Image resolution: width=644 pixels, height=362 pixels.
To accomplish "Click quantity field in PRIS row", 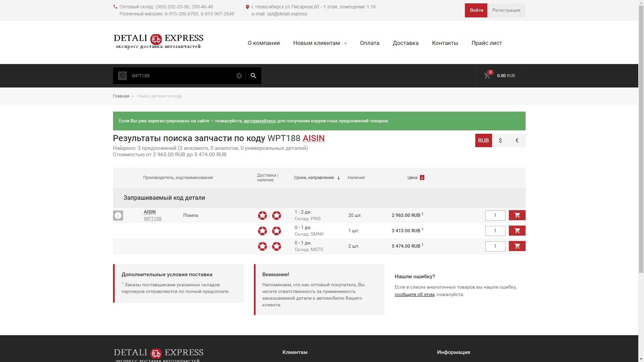I will tap(495, 216).
